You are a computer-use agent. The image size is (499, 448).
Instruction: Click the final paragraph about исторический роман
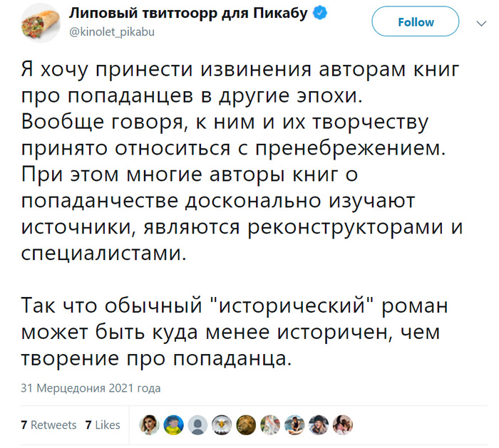click(235, 332)
